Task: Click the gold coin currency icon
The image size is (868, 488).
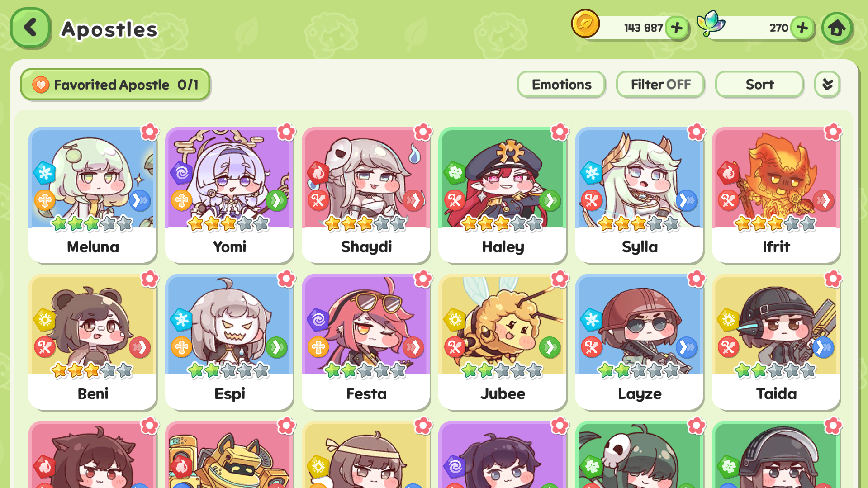Action: [x=585, y=24]
